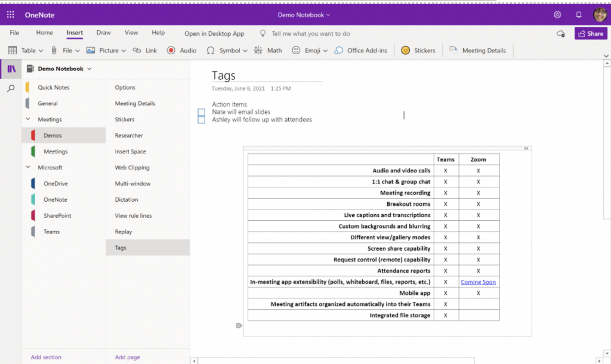Open the File menu tab
611x364 pixels.
tap(14, 33)
